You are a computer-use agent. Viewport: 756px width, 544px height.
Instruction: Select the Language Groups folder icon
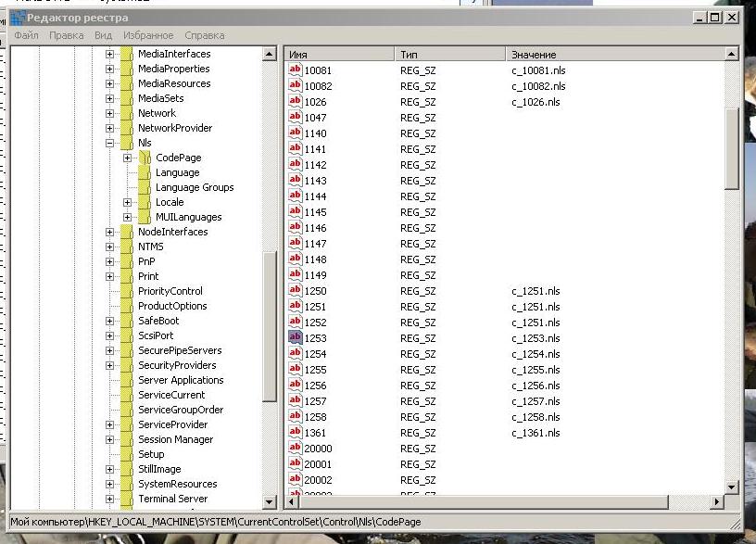click(145, 187)
